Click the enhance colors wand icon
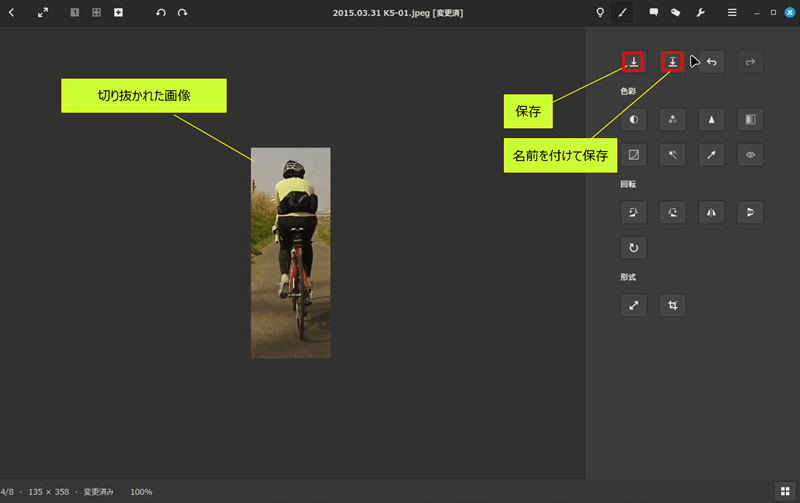 (672, 155)
